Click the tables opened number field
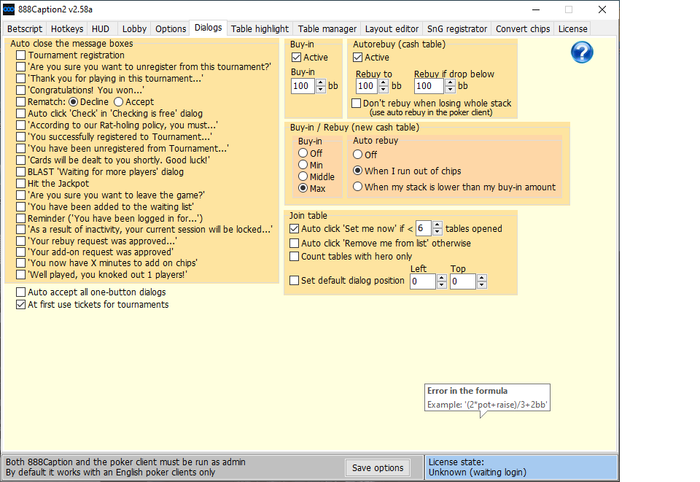This screenshot has height=482, width=700. pos(424,228)
